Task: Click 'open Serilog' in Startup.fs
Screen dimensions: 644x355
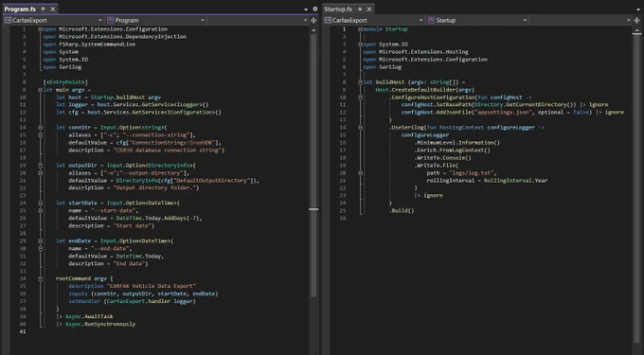Action: [x=382, y=67]
